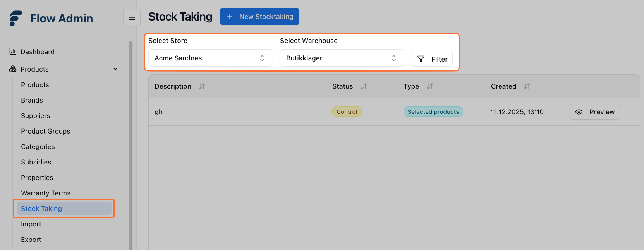The image size is (644, 250).
Task: Sort by Created date arrows icon
Action: pos(527,86)
